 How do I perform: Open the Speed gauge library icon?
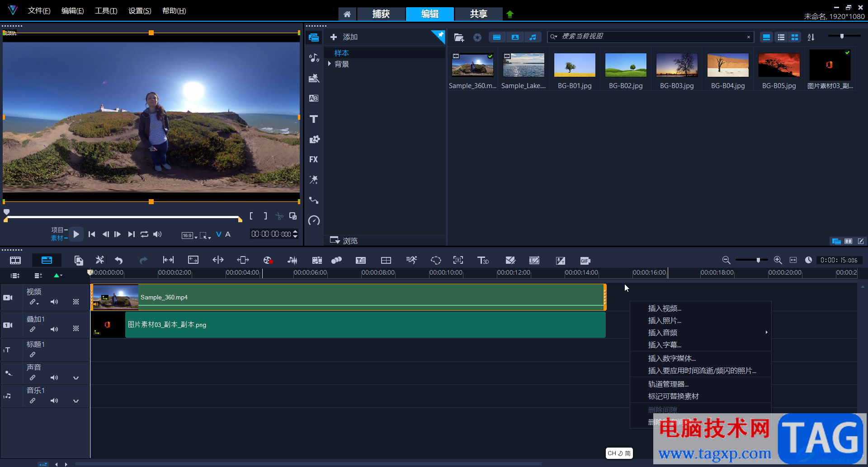(314, 220)
